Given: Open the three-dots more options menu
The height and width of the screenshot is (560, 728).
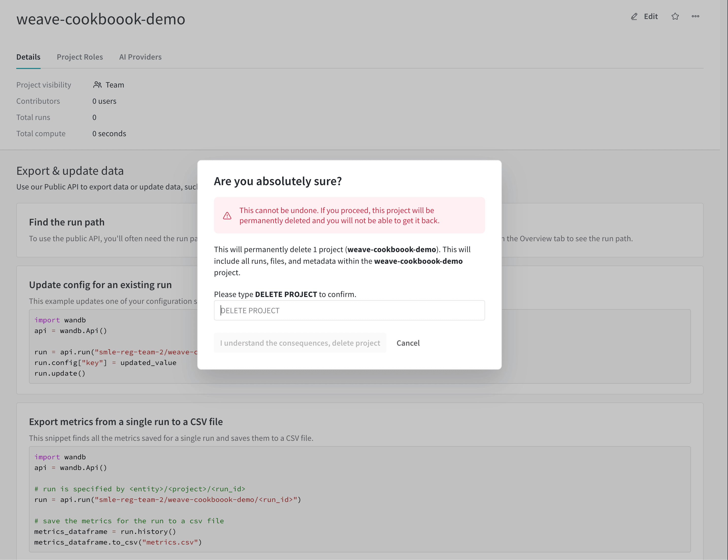Looking at the screenshot, I should [x=695, y=16].
